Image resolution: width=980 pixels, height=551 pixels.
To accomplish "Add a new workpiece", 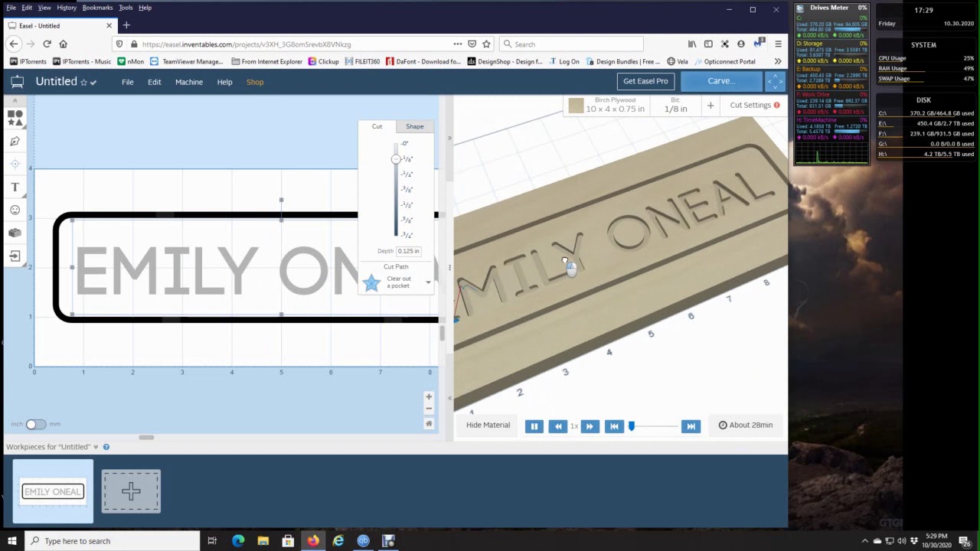I will tap(131, 491).
